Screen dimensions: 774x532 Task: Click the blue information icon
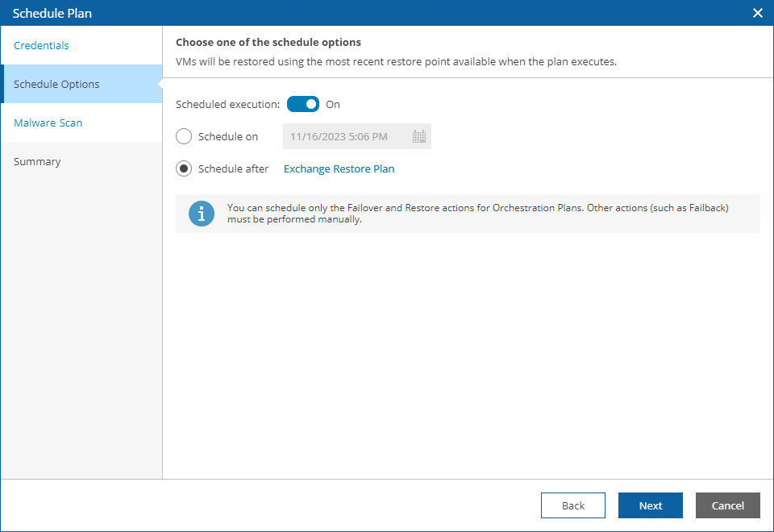(x=202, y=214)
